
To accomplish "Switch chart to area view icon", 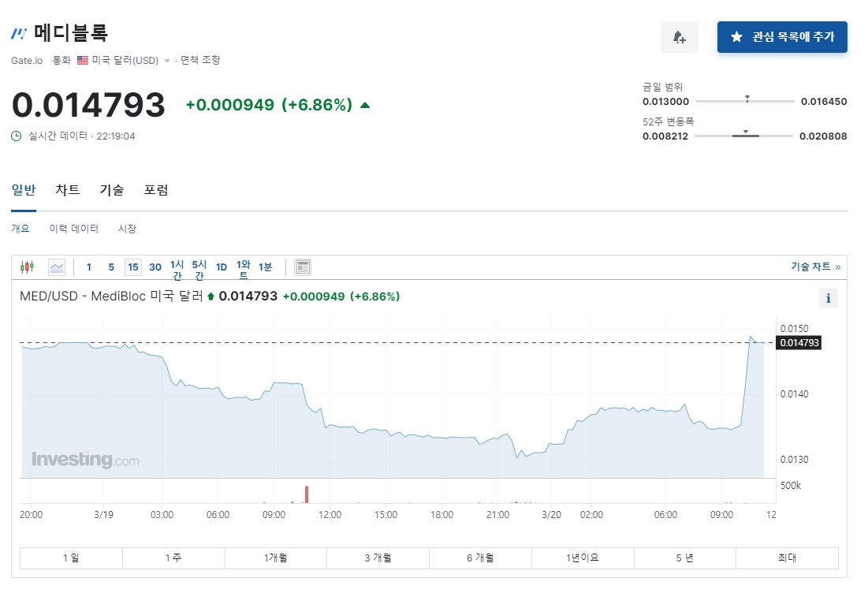I will point(57,267).
